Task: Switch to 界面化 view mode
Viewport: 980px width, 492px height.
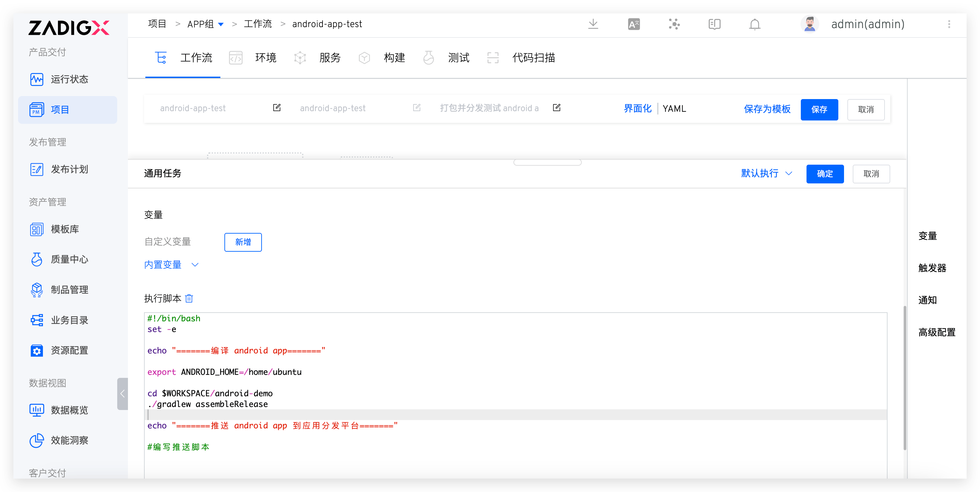Action: (x=637, y=109)
